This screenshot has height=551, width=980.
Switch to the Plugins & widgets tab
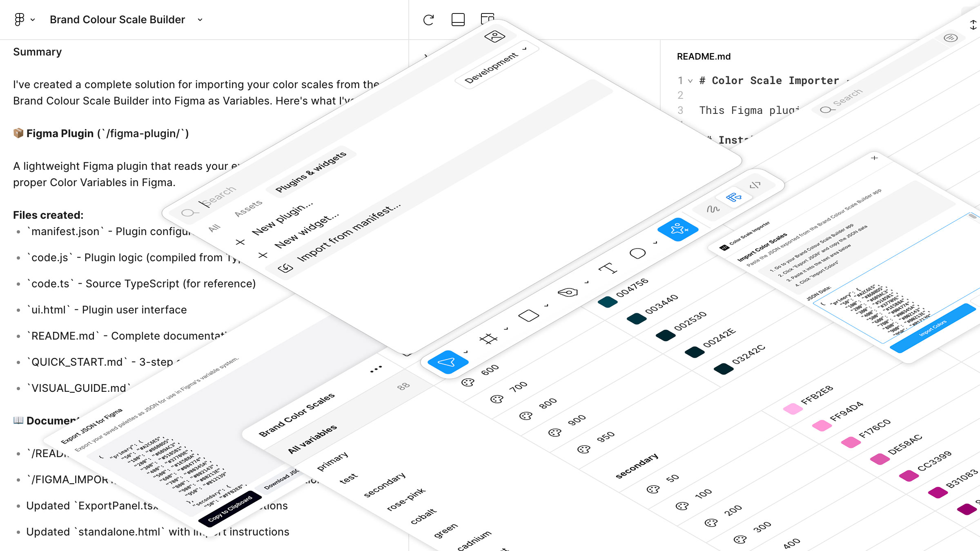(311, 172)
